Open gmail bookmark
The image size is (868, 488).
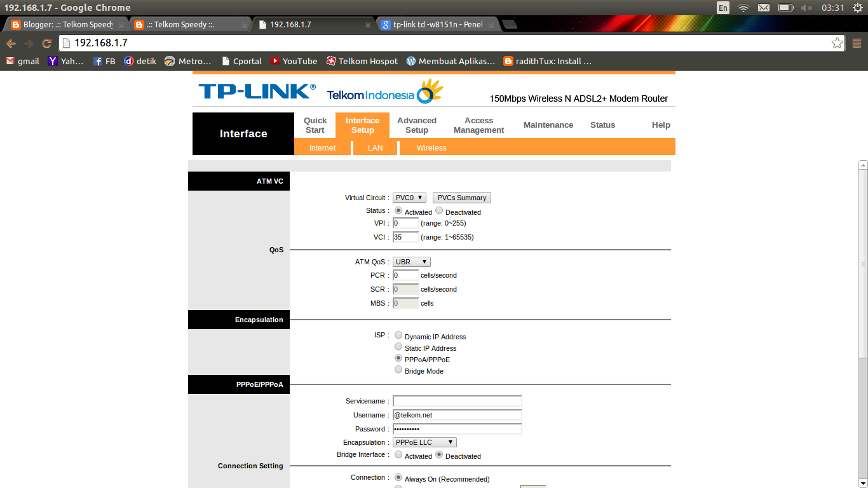22,61
